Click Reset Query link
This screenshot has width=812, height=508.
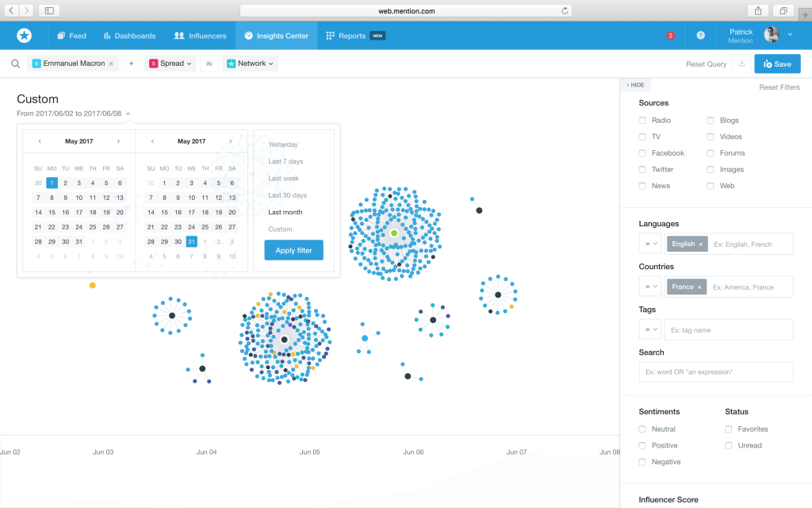[x=706, y=64]
